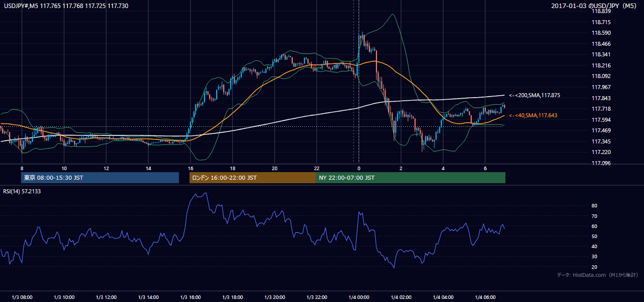The height and width of the screenshot is (302, 644).
Task: Click the 1/3 18:00 bottom time label
Action: pos(232,297)
